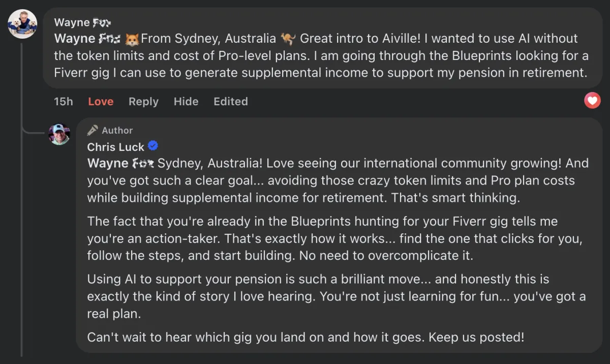Click the Author microphone icon
The height and width of the screenshot is (364, 610).
coord(93,131)
